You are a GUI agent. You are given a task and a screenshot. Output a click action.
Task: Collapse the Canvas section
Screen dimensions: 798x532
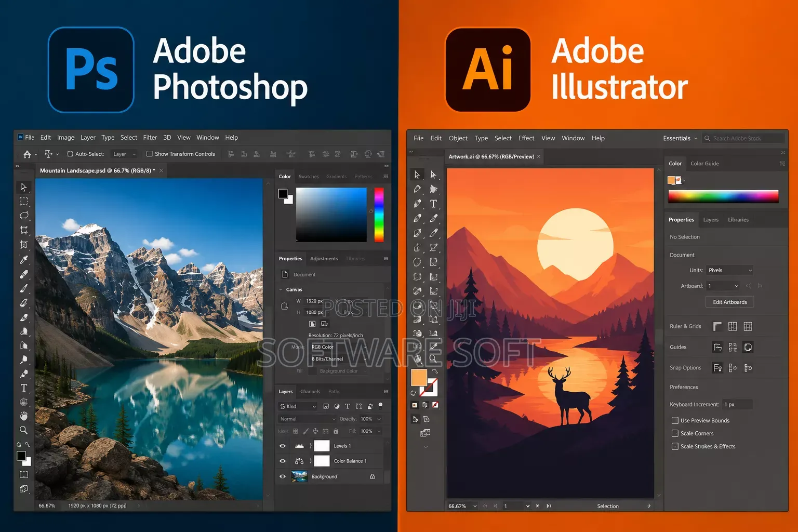[x=281, y=289]
